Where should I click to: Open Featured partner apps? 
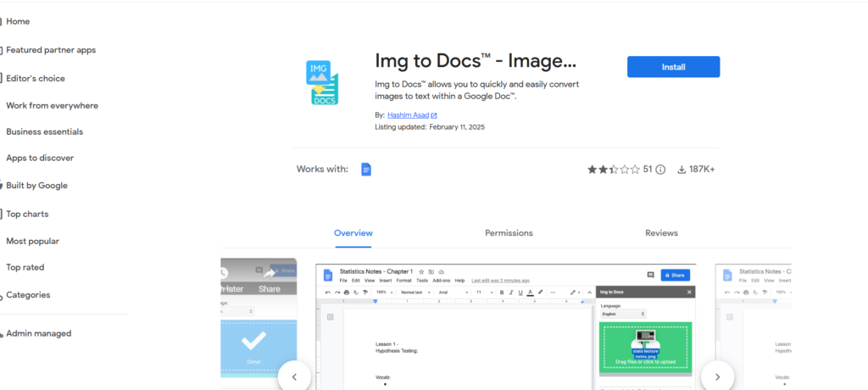pos(50,50)
